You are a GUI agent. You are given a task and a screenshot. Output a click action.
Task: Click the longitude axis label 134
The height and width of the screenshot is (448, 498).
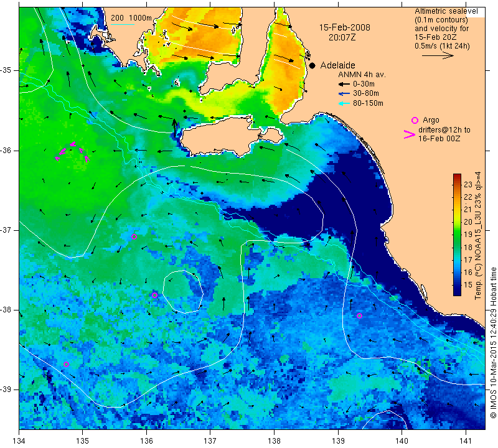tap(19, 441)
